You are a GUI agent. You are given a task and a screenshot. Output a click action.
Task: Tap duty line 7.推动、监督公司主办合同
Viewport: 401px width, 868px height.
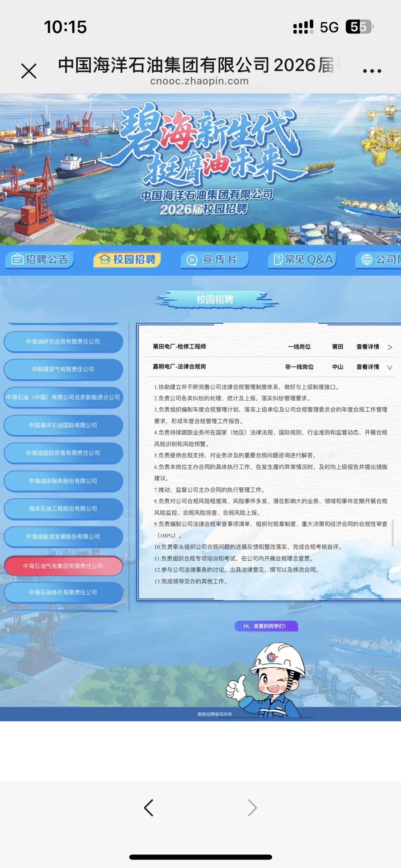click(x=209, y=490)
